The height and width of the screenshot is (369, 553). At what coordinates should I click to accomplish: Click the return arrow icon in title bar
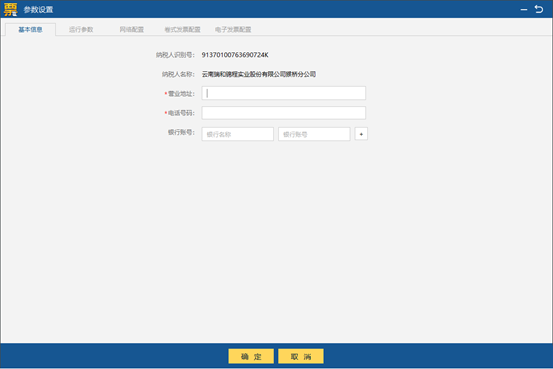[539, 9]
